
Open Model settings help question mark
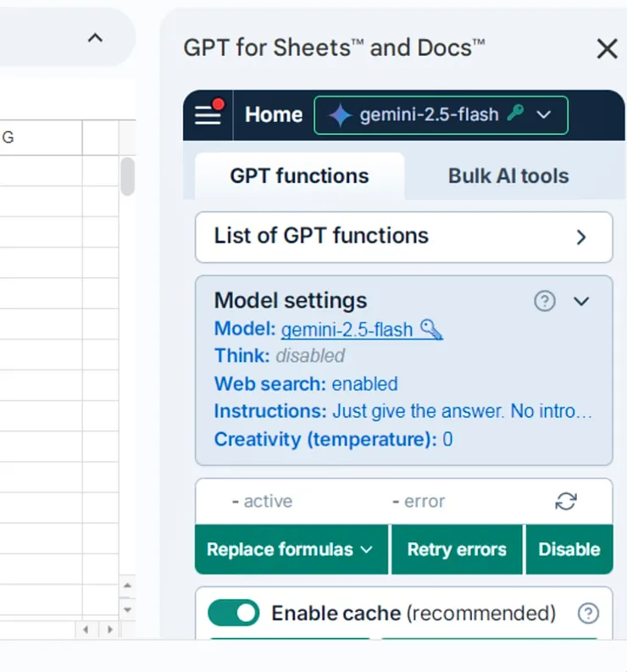tap(545, 301)
